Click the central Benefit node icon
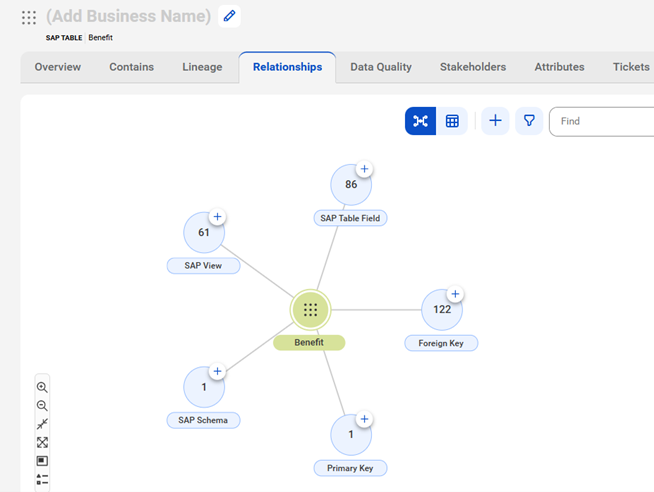This screenshot has height=492, width=654. 310,310
